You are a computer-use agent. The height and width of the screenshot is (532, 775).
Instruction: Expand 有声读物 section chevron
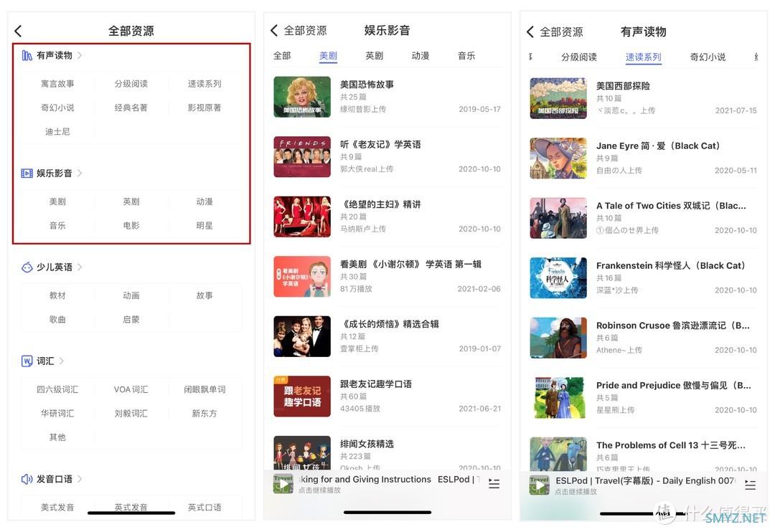[x=80, y=55]
